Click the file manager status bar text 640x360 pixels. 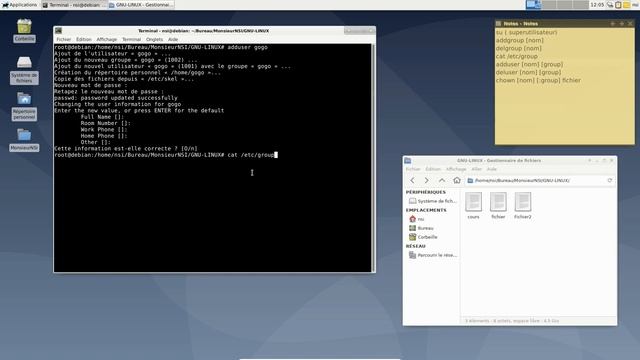pyautogui.click(x=512, y=321)
